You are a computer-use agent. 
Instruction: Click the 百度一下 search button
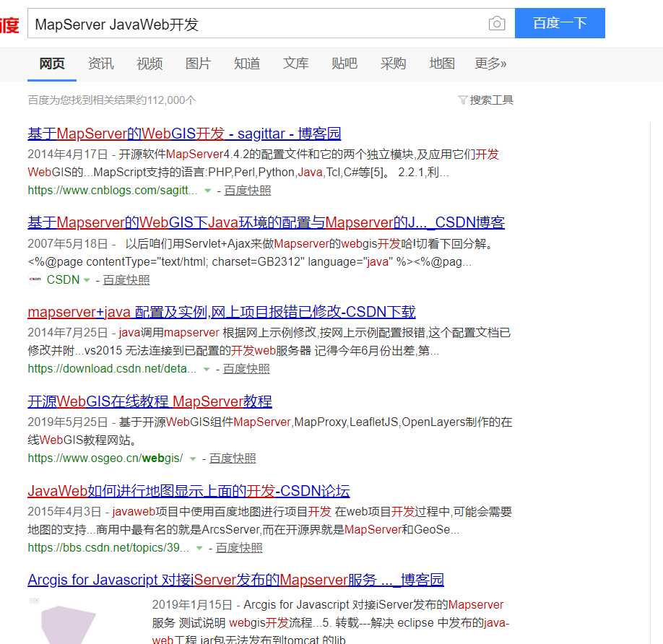[x=560, y=23]
